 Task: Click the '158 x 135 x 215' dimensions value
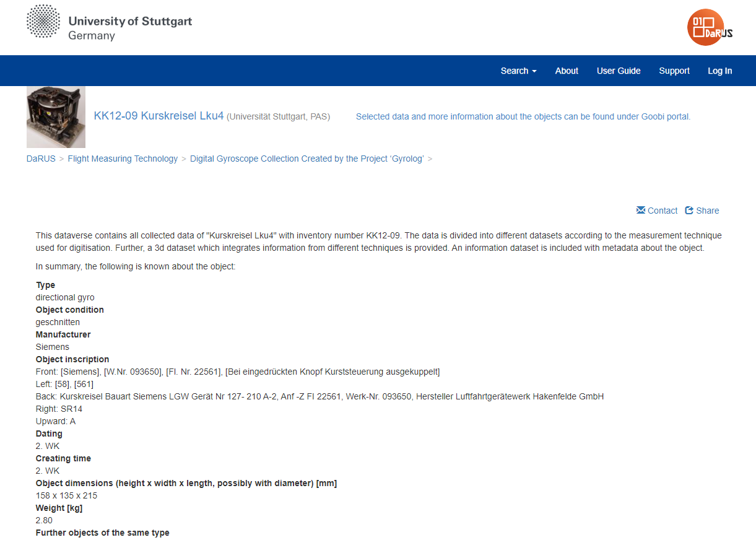pyautogui.click(x=66, y=495)
